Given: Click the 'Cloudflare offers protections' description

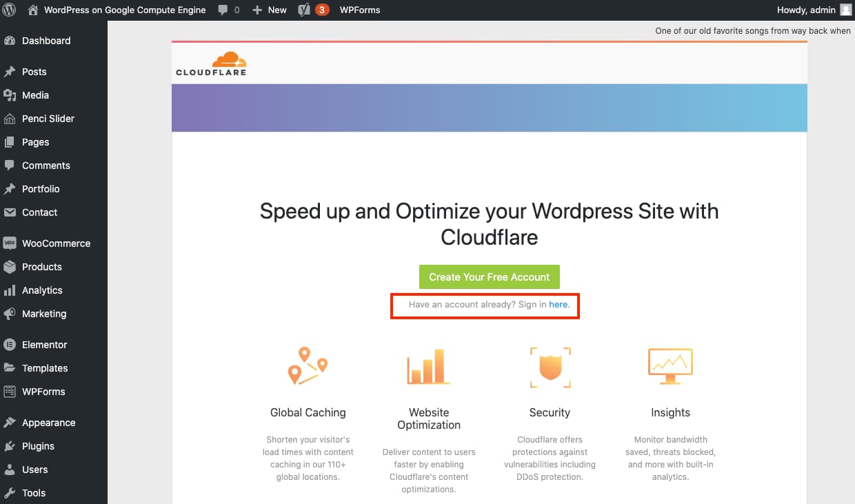Looking at the screenshot, I should click(550, 458).
